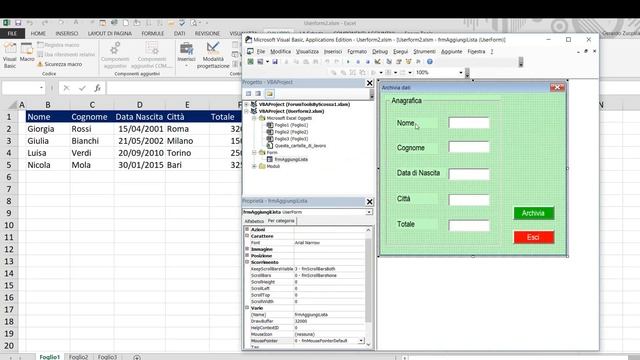Select Foglio2 sheet tab
Image resolution: width=640 pixels, height=360 pixels.
(x=78, y=357)
